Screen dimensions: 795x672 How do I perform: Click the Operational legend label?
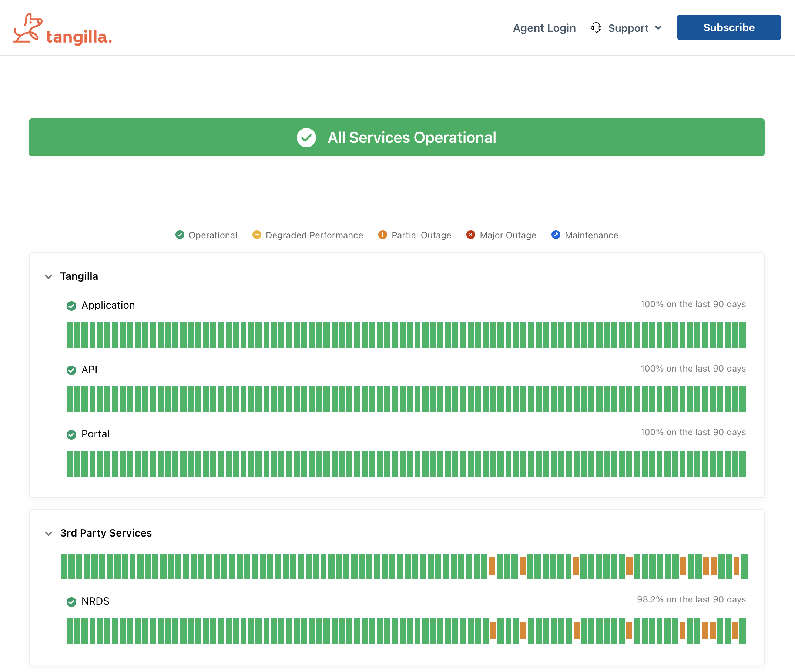(213, 235)
